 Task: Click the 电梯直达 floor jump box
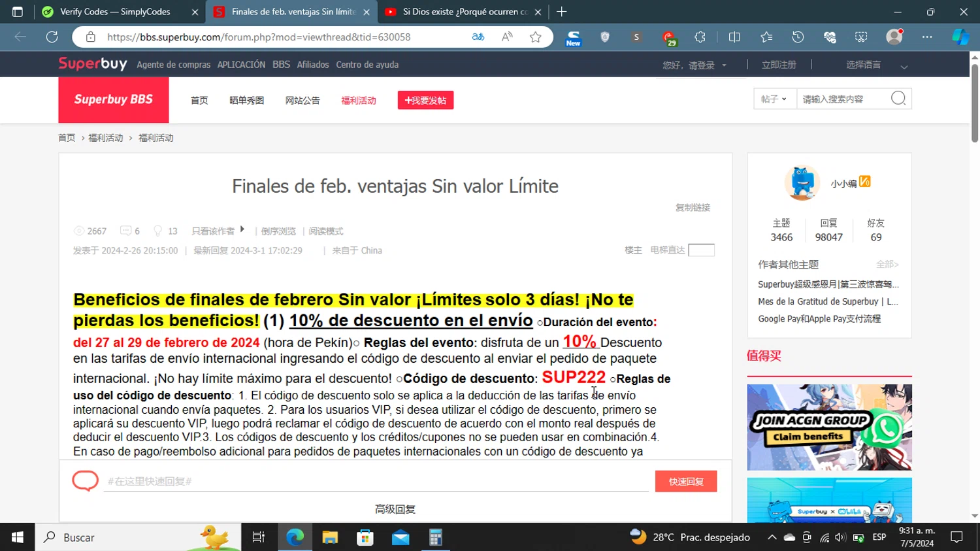pyautogui.click(x=701, y=250)
